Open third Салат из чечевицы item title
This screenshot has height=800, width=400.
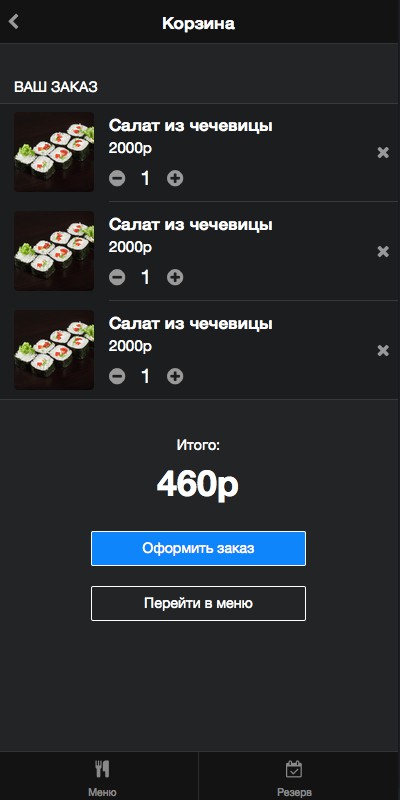pyautogui.click(x=191, y=324)
